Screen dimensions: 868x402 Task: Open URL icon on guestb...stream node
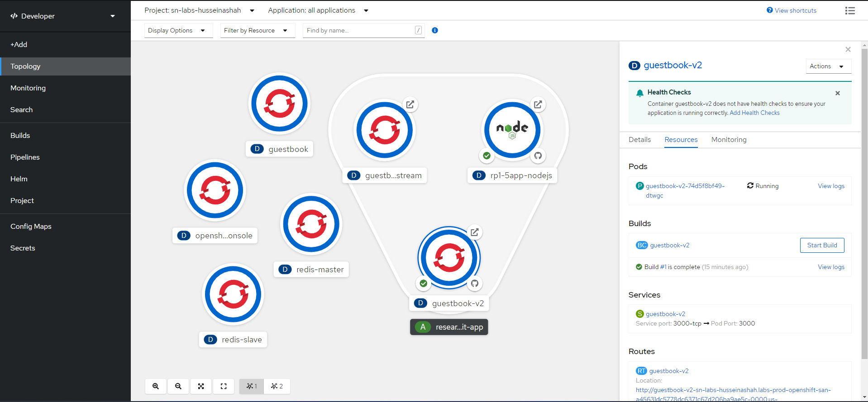coord(410,104)
